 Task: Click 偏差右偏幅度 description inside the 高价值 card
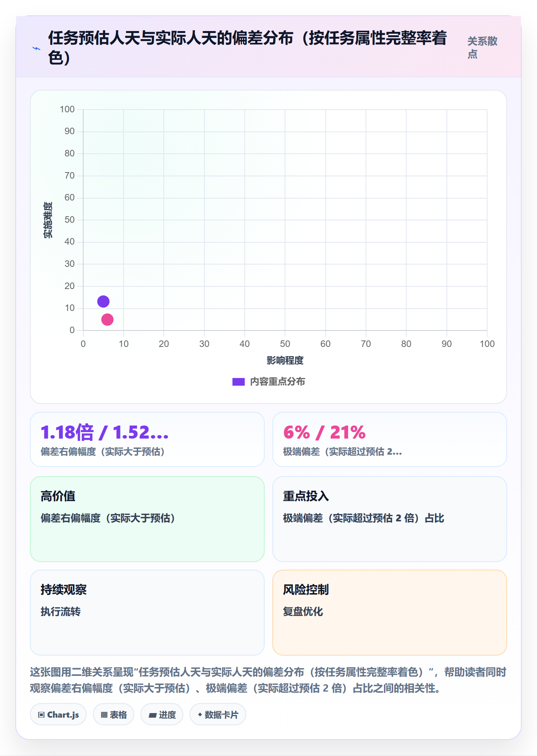[x=108, y=518]
